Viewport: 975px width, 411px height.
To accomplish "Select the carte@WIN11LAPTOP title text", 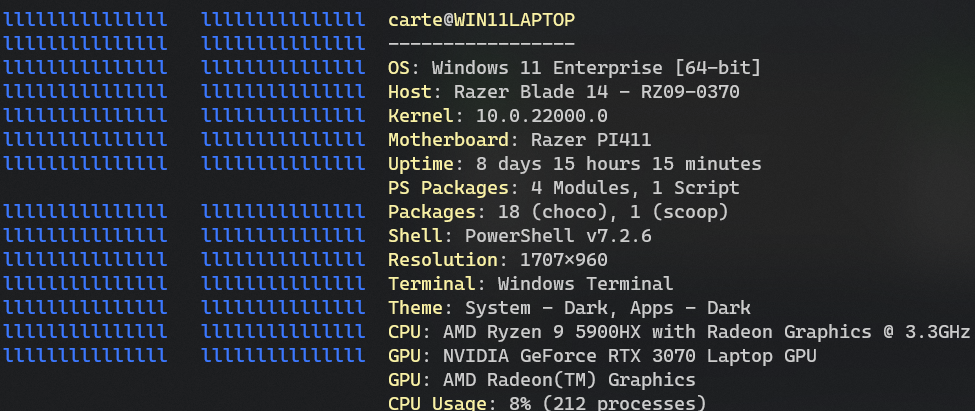I will (x=481, y=21).
